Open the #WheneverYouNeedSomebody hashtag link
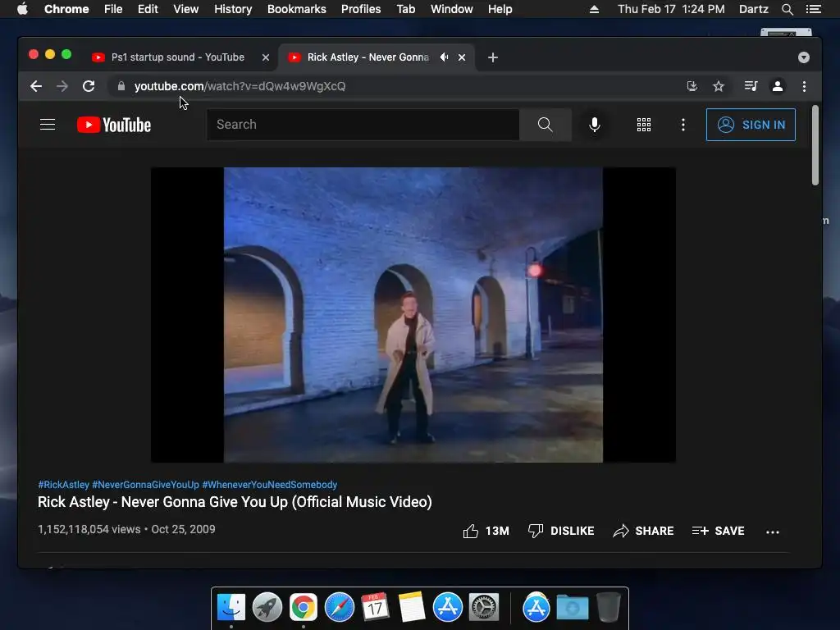The image size is (840, 630). tap(269, 485)
